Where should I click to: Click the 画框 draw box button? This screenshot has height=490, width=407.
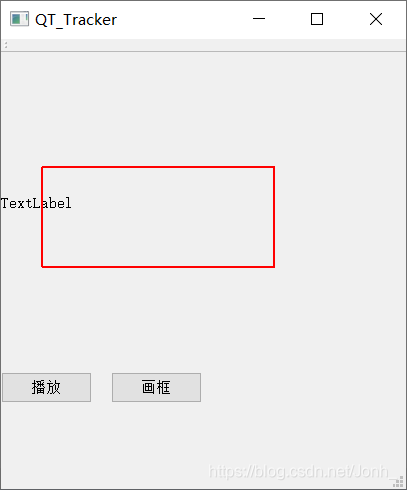(x=156, y=387)
